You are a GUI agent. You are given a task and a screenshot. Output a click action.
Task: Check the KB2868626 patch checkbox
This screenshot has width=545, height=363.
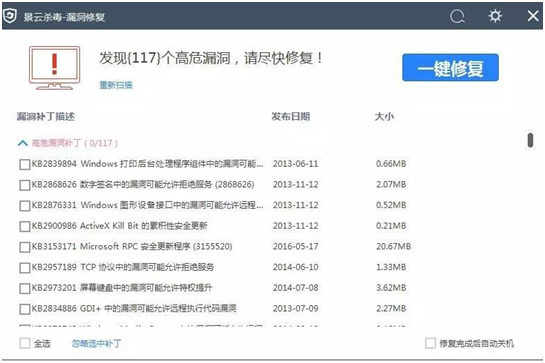coord(25,185)
